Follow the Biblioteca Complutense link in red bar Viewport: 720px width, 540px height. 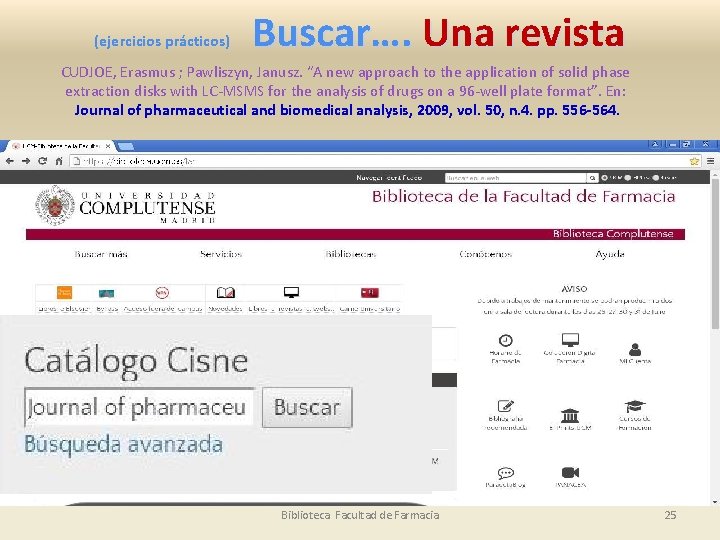click(613, 234)
